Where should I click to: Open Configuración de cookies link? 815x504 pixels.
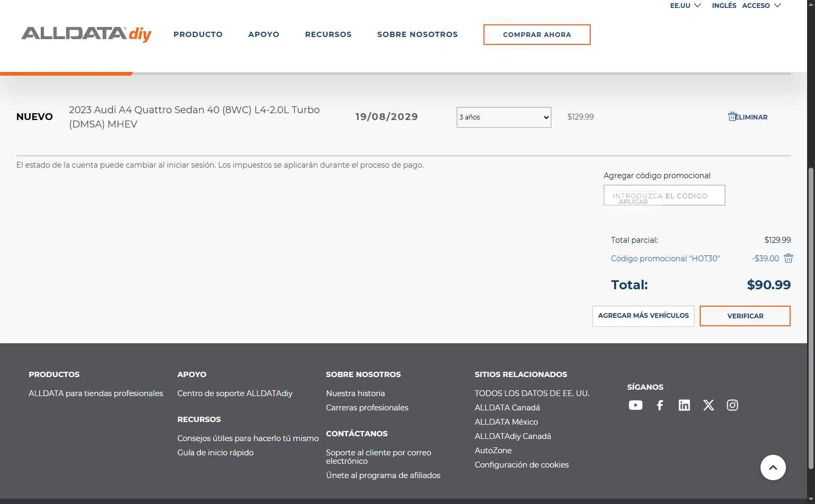(521, 465)
